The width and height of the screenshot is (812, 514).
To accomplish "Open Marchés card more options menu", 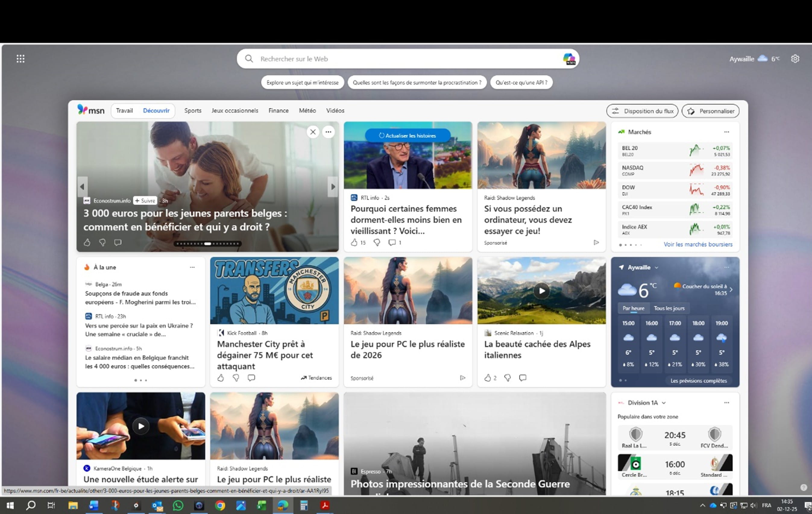I will [726, 132].
